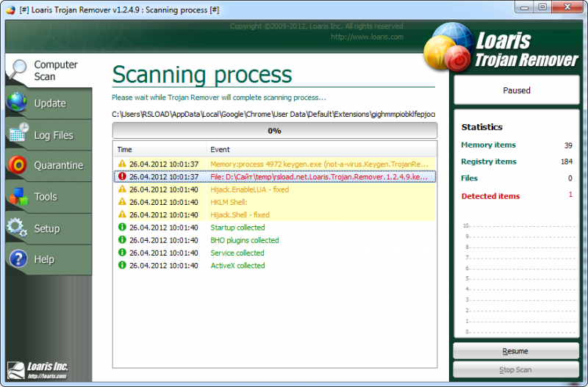Click info icon of ActiveX collected row
This screenshot has width=588, height=387.
tap(122, 265)
